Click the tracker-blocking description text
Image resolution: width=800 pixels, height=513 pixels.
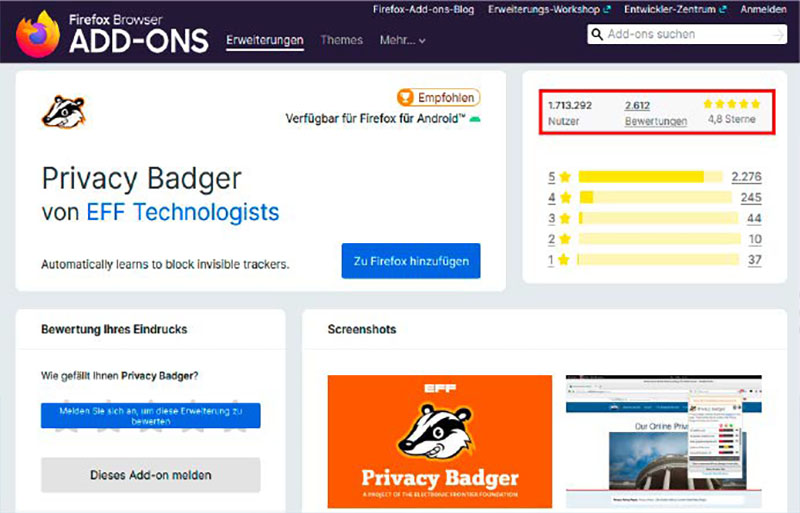click(x=165, y=264)
